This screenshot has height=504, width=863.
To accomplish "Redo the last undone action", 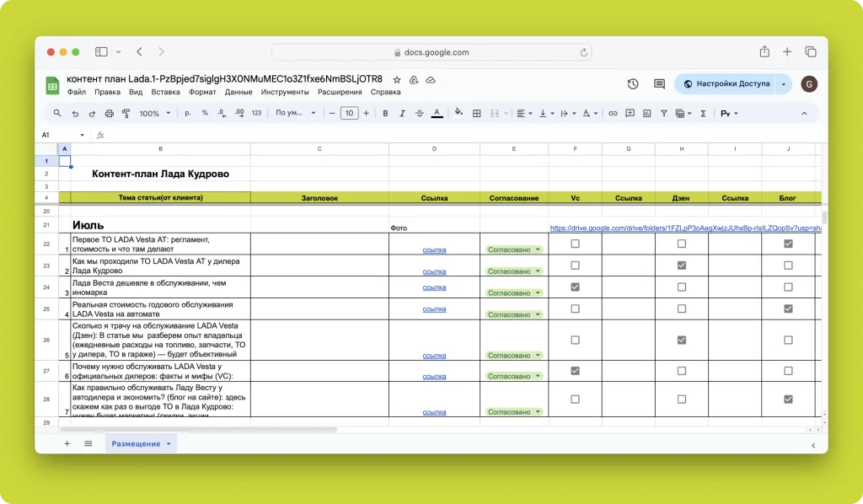I will [92, 113].
